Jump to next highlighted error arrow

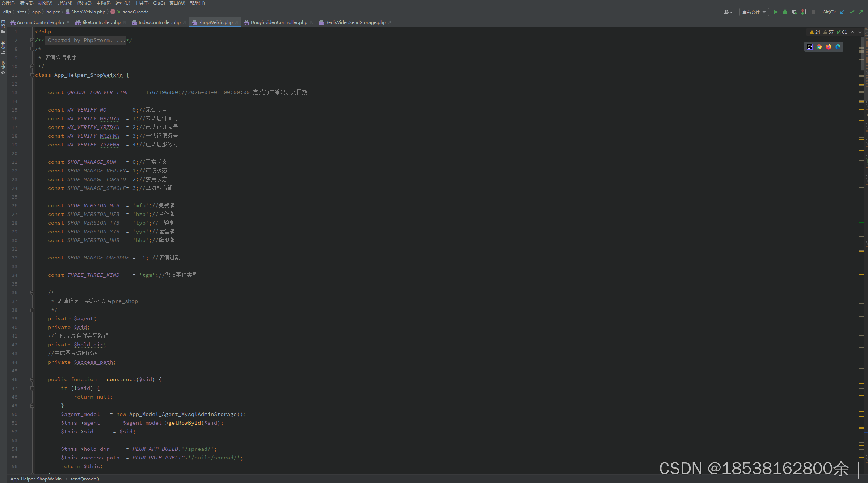pos(860,32)
